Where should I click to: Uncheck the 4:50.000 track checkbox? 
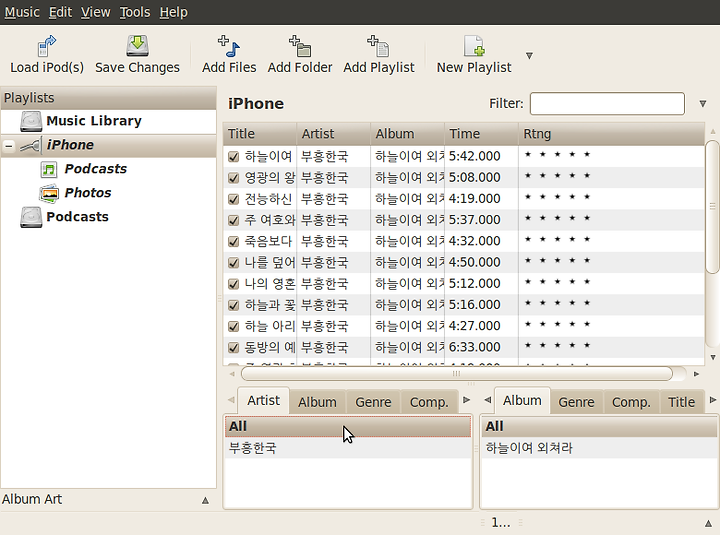(234, 262)
